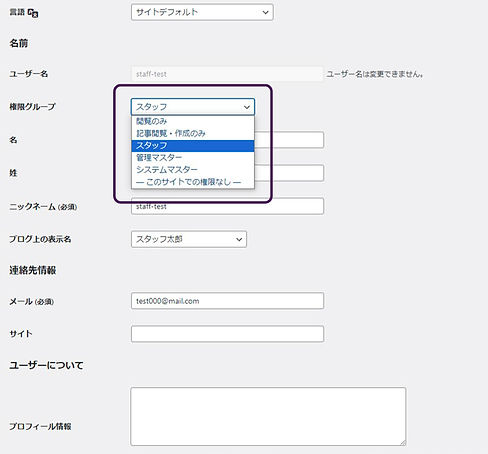488x454 pixels.
Task: Click the 連絡先情報 heading
Action: point(33,270)
